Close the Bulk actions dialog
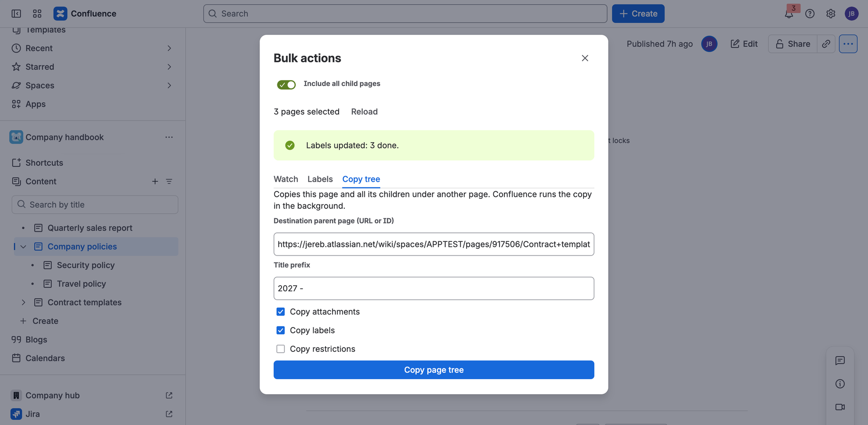The width and height of the screenshot is (868, 425). click(585, 58)
